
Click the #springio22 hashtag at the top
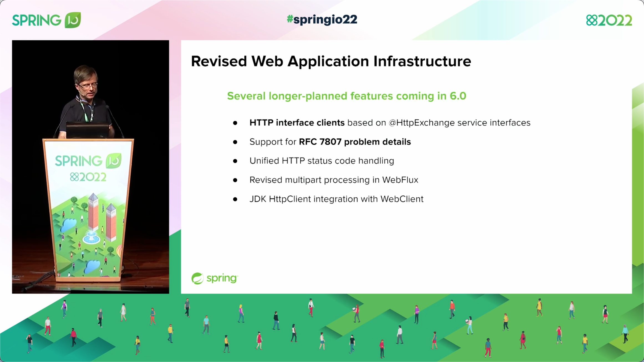click(321, 19)
